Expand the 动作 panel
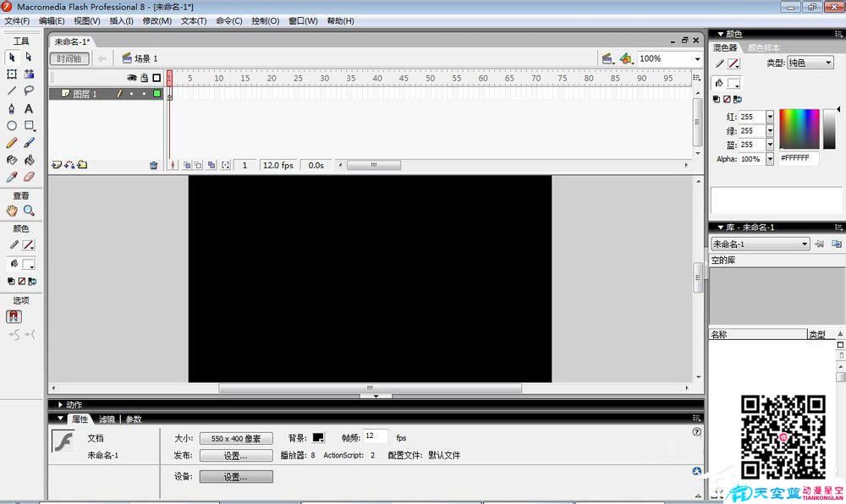This screenshot has width=846, height=504. 60,405
